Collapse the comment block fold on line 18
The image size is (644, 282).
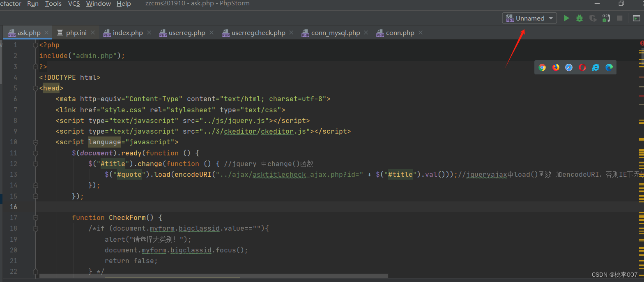click(x=36, y=228)
